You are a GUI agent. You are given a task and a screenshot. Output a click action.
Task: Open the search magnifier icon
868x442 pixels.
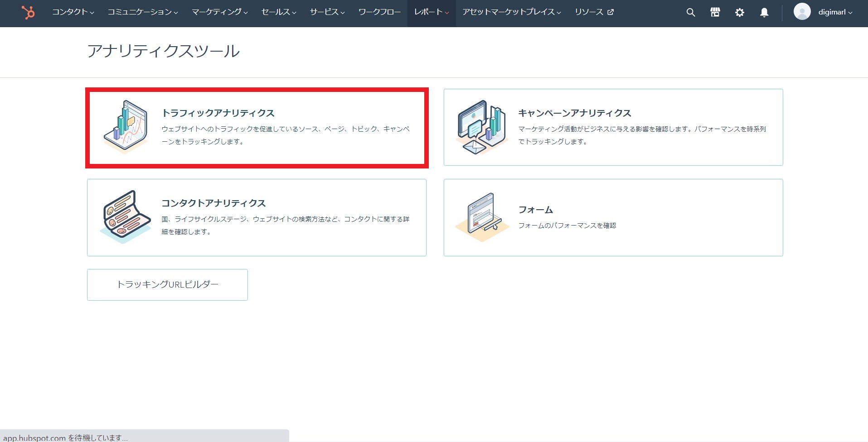pyautogui.click(x=690, y=12)
